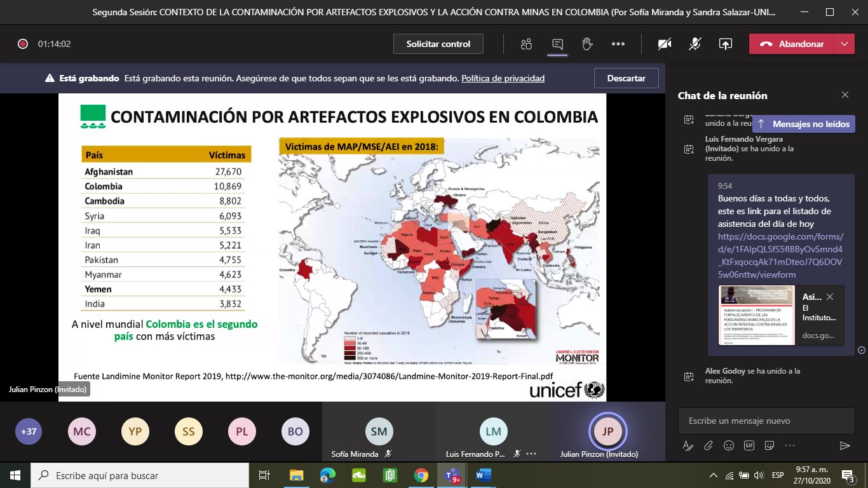Viewport: 868px width, 488px height.
Task: Open the Política de privacidad link
Action: point(503,79)
